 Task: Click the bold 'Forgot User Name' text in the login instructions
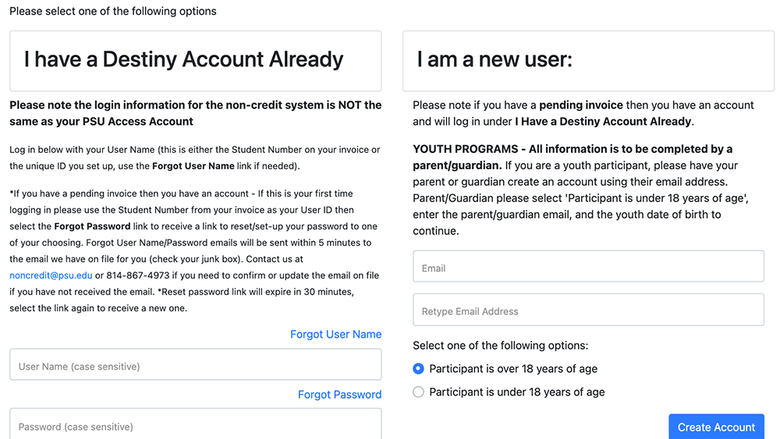(x=193, y=166)
